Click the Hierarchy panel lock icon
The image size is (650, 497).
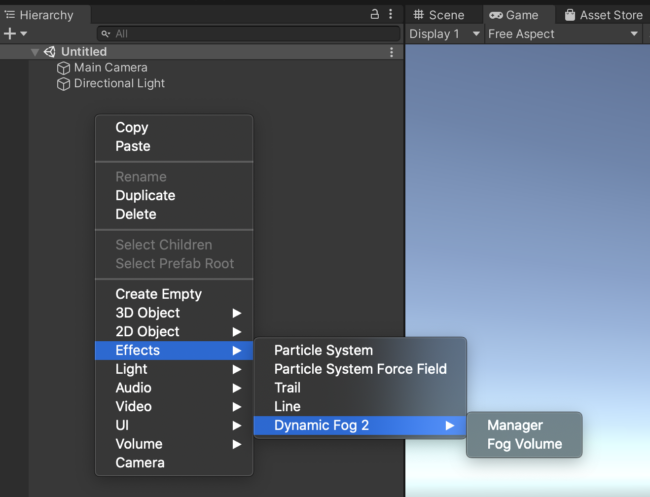click(x=374, y=15)
